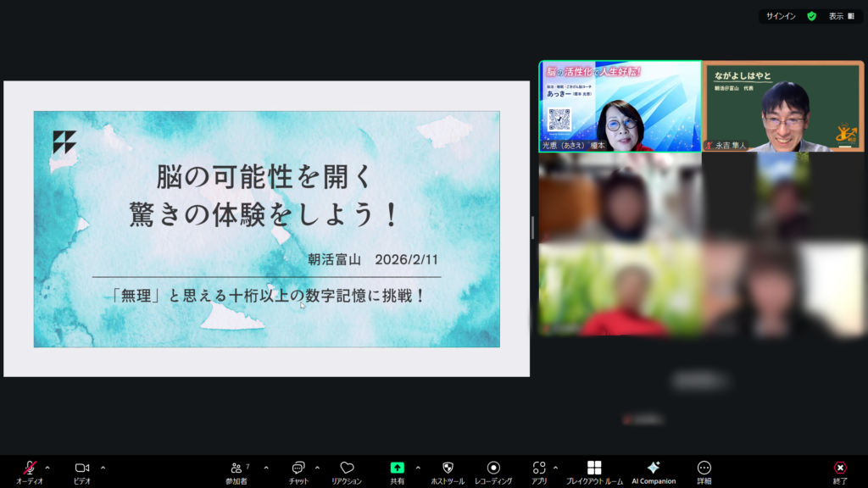
Task: Open host tools shield icon
Action: coord(448,469)
